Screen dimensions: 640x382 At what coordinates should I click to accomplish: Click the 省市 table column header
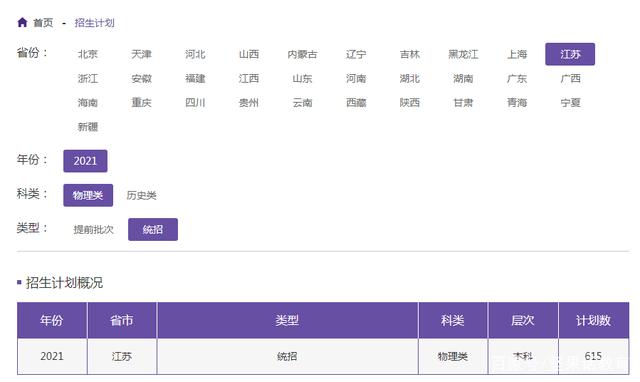pos(122,320)
